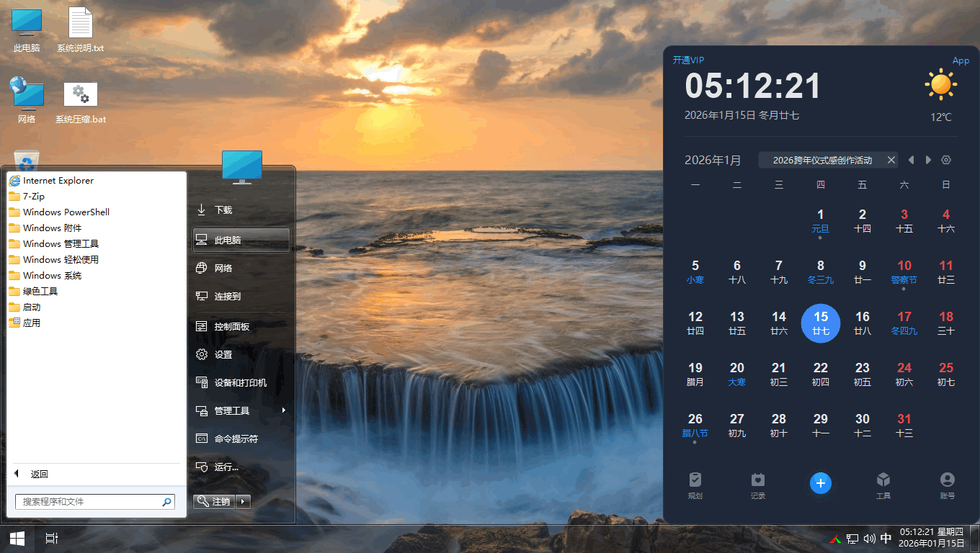The height and width of the screenshot is (553, 980).
Task: Open the arrow beside 注销 button
Action: point(244,501)
